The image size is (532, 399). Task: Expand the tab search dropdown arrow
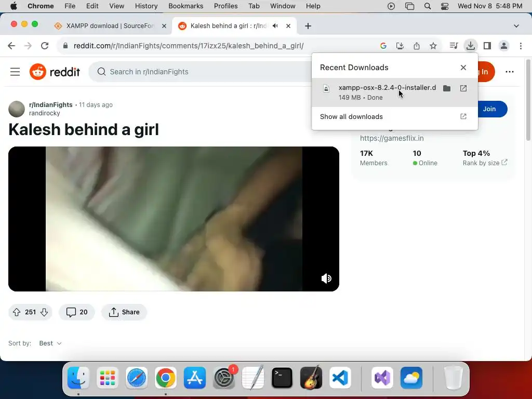pyautogui.click(x=516, y=26)
